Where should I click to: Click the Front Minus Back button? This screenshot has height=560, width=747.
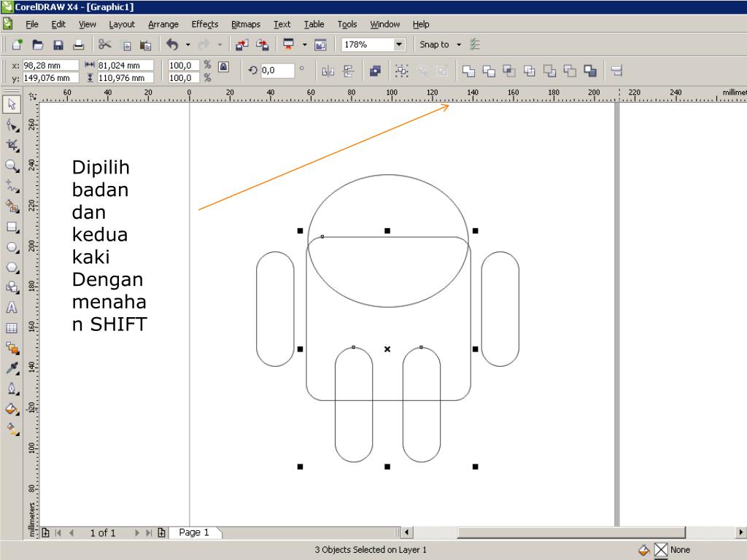pos(550,71)
